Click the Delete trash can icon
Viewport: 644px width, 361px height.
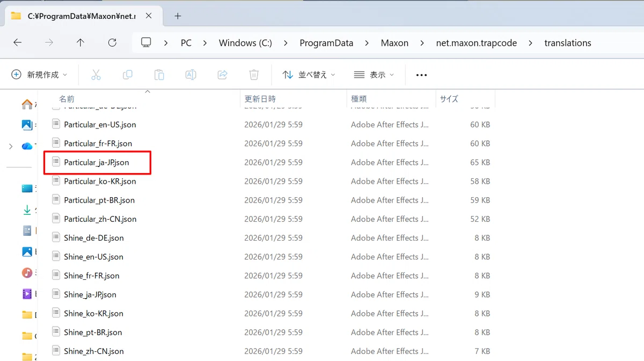click(254, 75)
